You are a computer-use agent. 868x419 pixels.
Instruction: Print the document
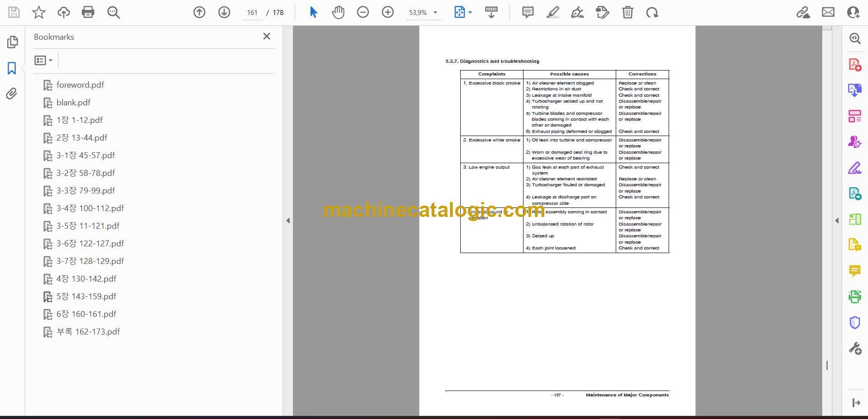[x=88, y=12]
